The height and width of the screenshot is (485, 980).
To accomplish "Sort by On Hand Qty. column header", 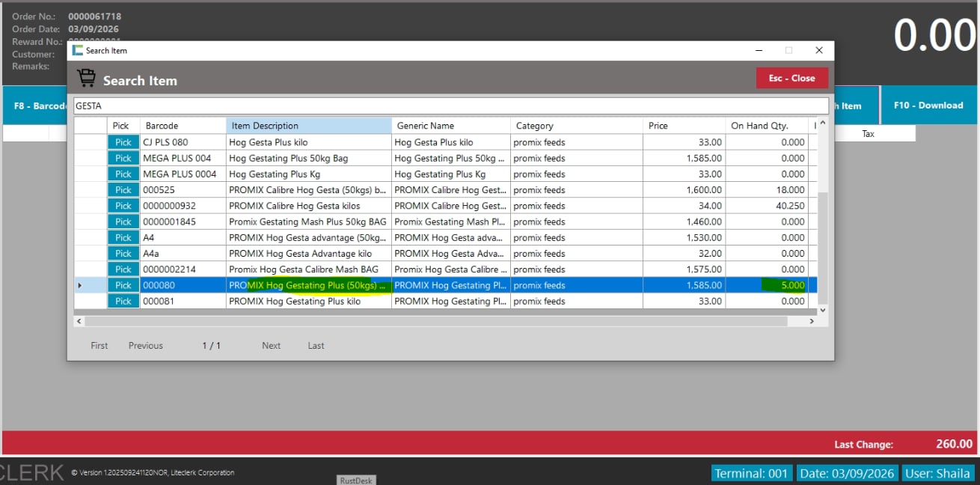I will pyautogui.click(x=766, y=126).
